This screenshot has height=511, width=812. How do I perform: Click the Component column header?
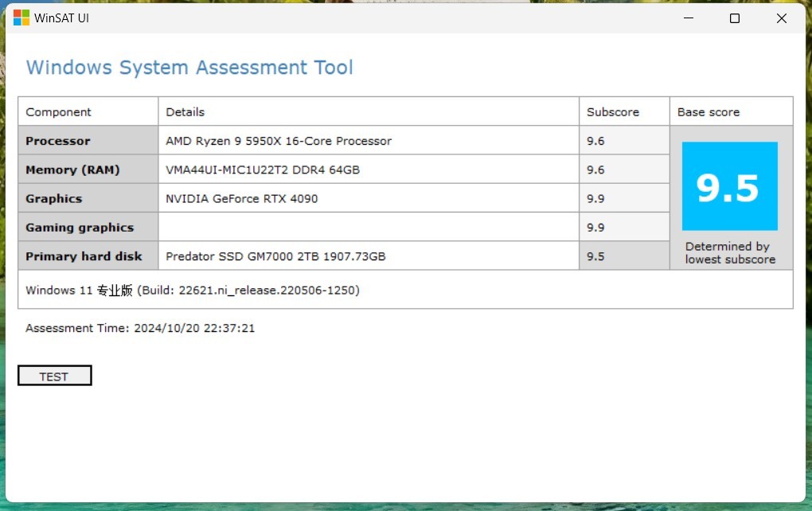pyautogui.click(x=88, y=111)
